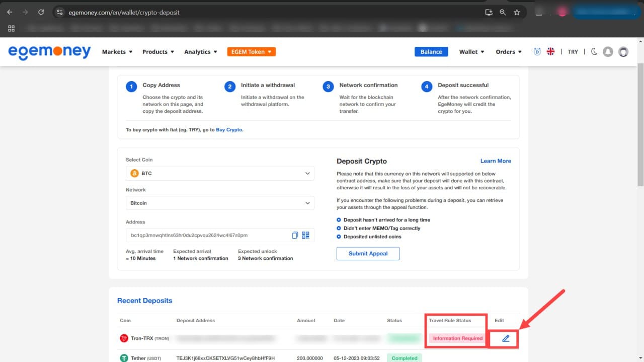The width and height of the screenshot is (644, 362).
Task: Click the edit pencil for Tron-TRX deposit
Action: [x=506, y=338]
